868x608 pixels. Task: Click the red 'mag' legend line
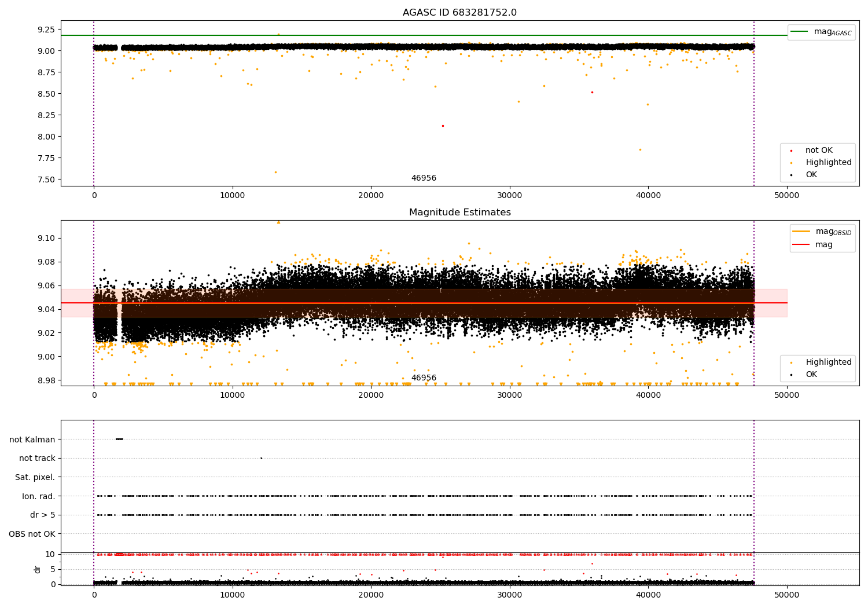pos(801,244)
